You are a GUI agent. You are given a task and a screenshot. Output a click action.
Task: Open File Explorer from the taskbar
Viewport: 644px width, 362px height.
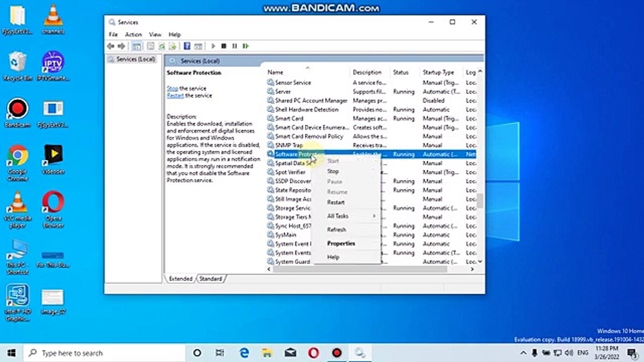point(267,353)
